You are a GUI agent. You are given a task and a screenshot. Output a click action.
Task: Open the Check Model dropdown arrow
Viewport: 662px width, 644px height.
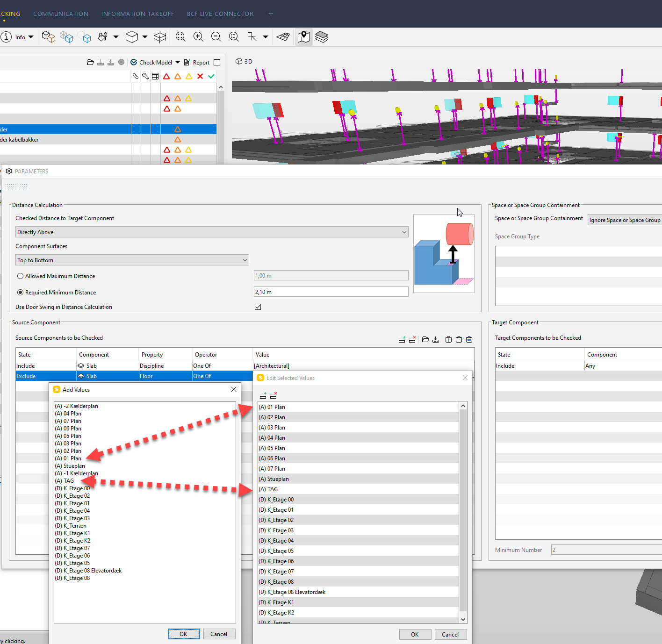[178, 62]
